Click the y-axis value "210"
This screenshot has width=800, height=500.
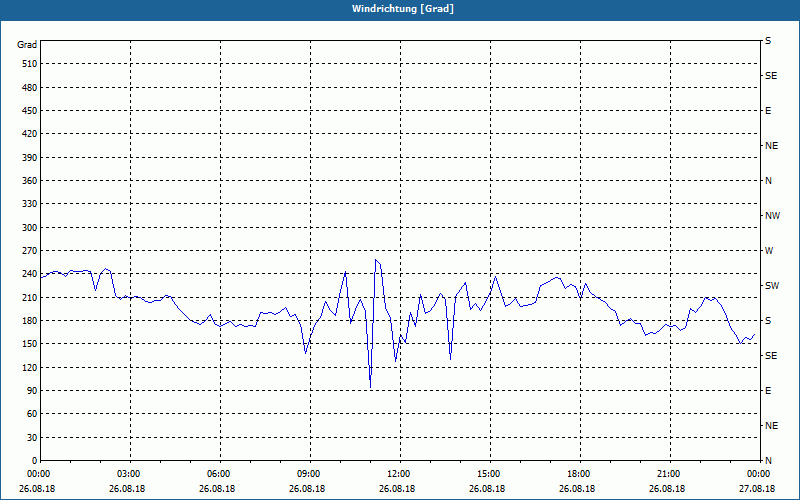coord(30,297)
